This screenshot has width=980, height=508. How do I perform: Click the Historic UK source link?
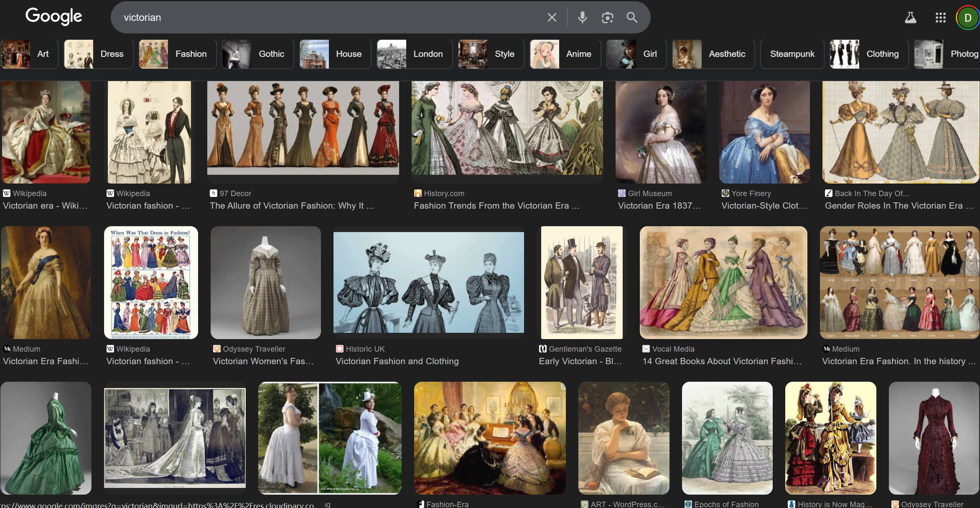click(x=364, y=349)
